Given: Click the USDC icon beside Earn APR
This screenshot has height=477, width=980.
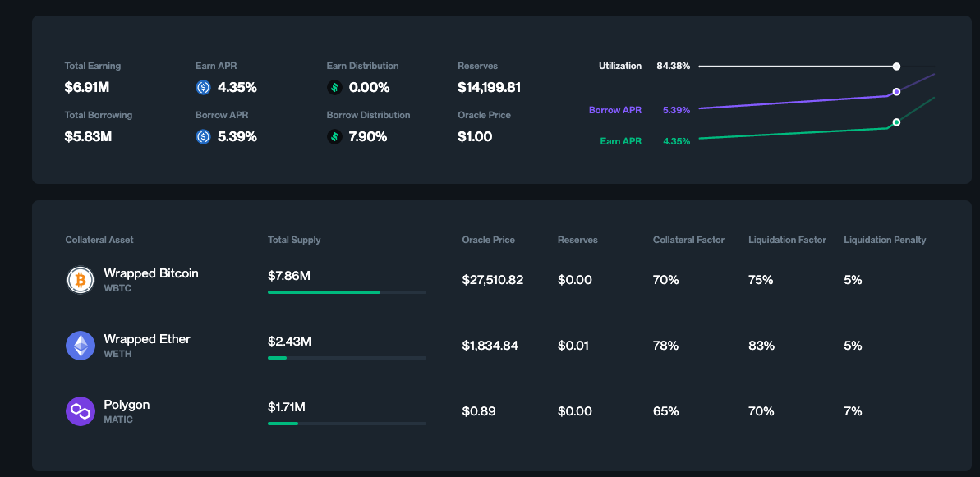Looking at the screenshot, I should pos(204,87).
